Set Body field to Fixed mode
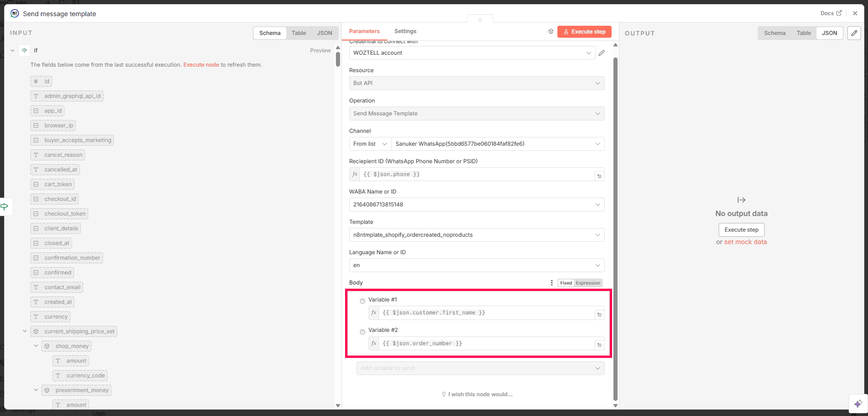Image resolution: width=868 pixels, height=416 pixels. pos(566,283)
